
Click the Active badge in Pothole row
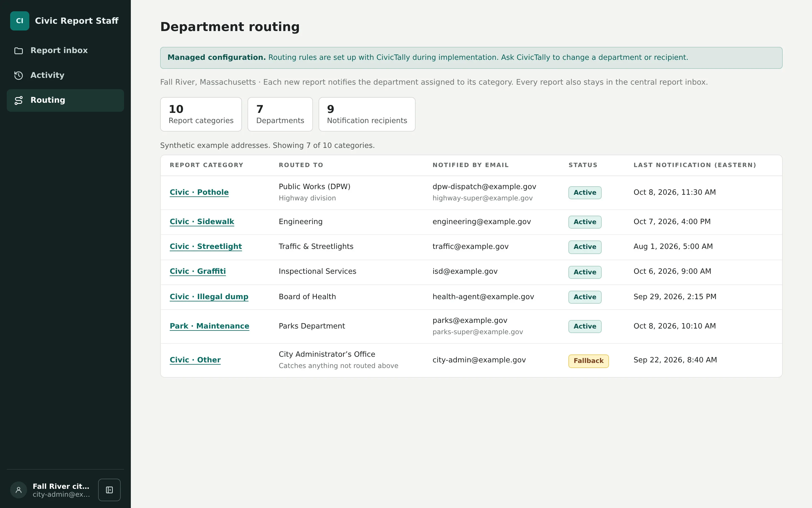coord(585,192)
